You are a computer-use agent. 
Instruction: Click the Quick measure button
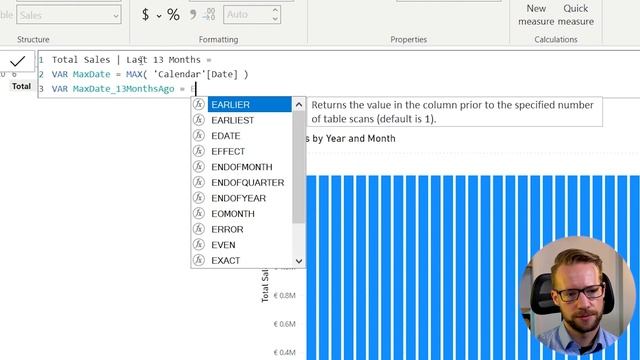point(576,15)
